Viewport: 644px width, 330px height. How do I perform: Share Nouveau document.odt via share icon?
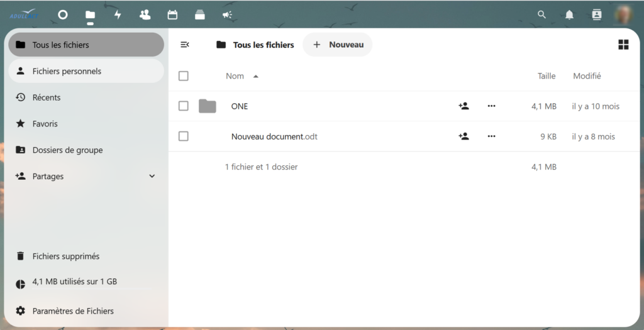pyautogui.click(x=464, y=136)
